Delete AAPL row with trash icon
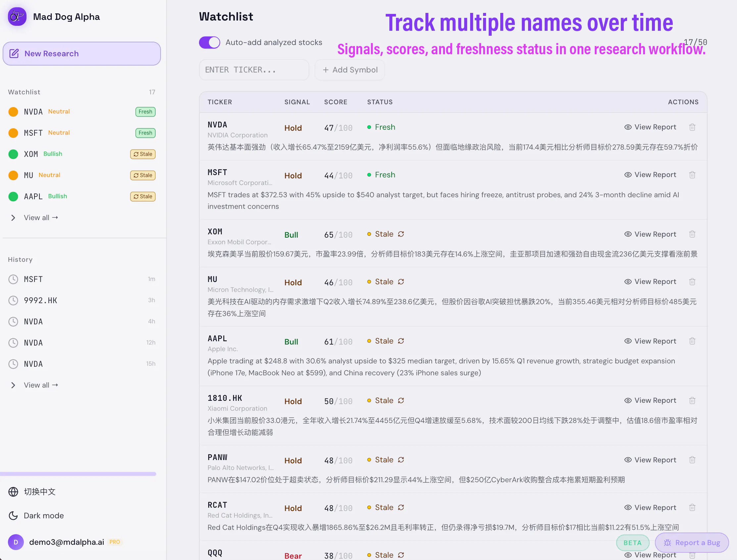The image size is (737, 560). coord(692,341)
